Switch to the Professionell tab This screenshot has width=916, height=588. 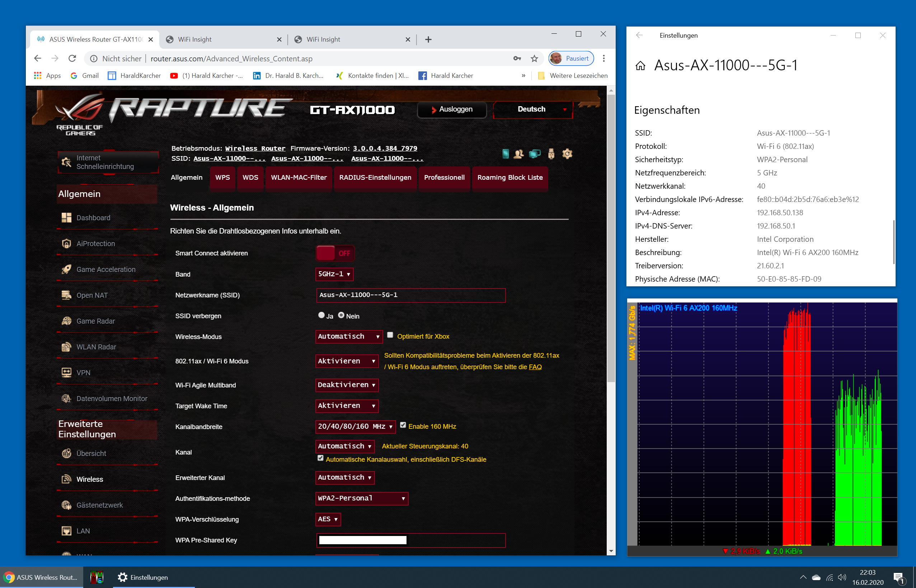click(x=444, y=178)
